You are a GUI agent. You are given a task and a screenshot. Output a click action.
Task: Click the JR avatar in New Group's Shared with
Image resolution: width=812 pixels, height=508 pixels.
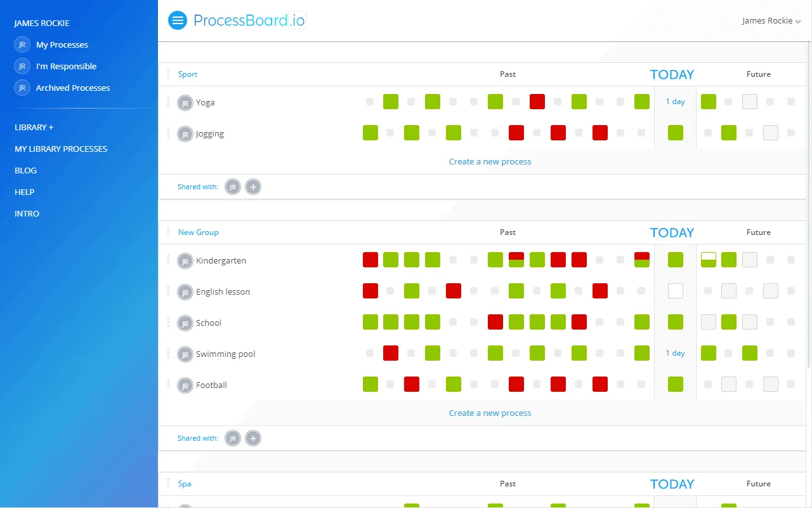tap(233, 438)
